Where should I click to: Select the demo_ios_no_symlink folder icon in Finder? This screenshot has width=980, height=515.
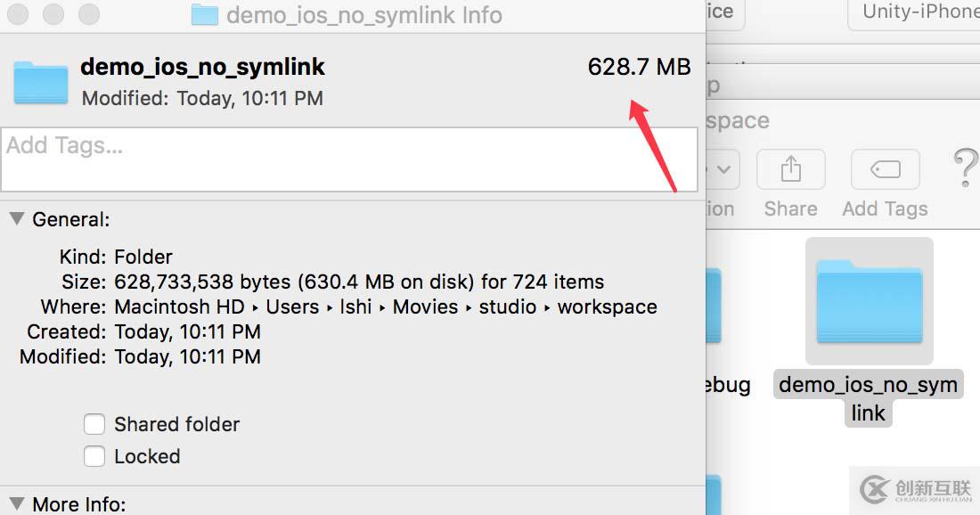[x=869, y=300]
